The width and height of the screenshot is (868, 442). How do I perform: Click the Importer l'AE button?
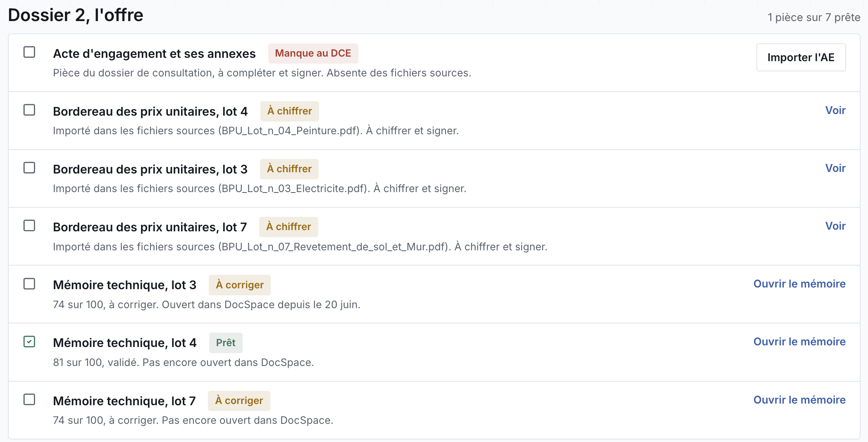click(x=801, y=57)
